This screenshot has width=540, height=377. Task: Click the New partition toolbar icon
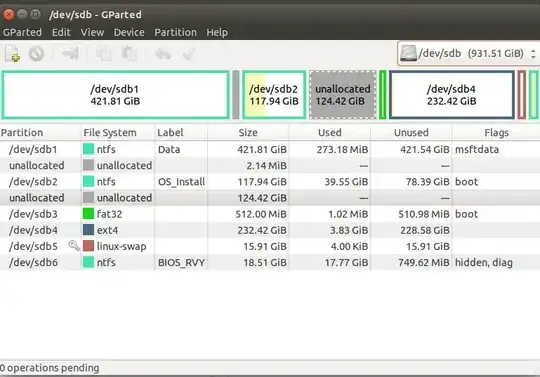tap(12, 54)
